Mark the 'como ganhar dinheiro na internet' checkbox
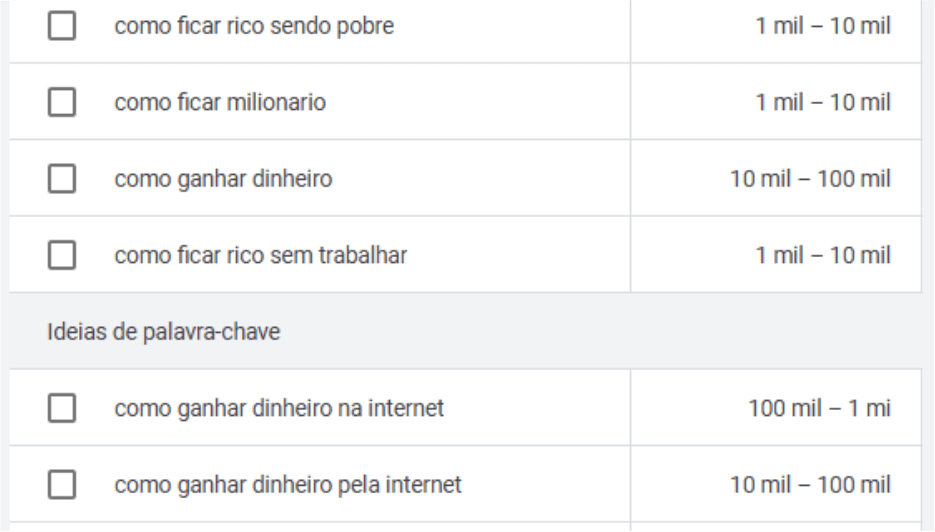This screenshot has width=935, height=532. [63, 408]
